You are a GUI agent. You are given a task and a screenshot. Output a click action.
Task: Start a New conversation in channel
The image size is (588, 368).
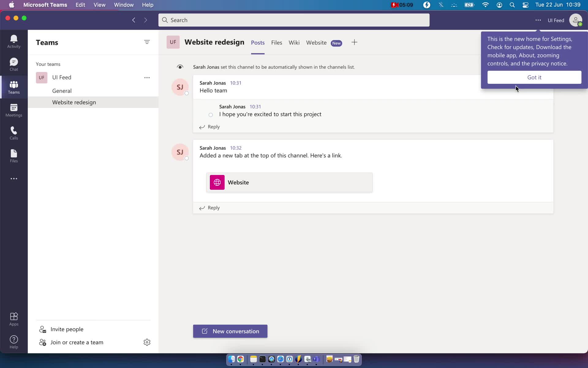(x=230, y=331)
